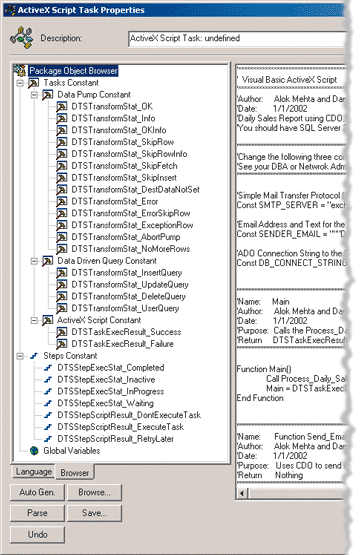360x555 pixels.
Task: Click the DTSTransformStat_NoMoreRows constant icon
Action: (x=62, y=249)
